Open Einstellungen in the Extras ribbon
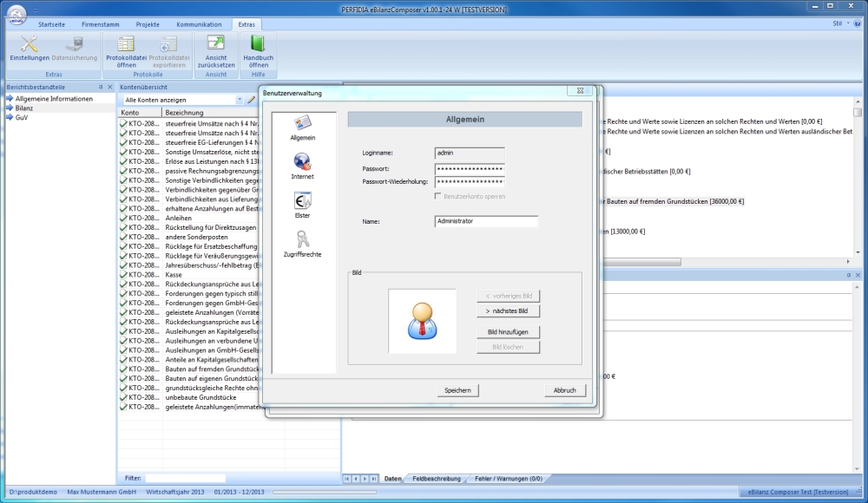This screenshot has width=868, height=503. point(30,49)
